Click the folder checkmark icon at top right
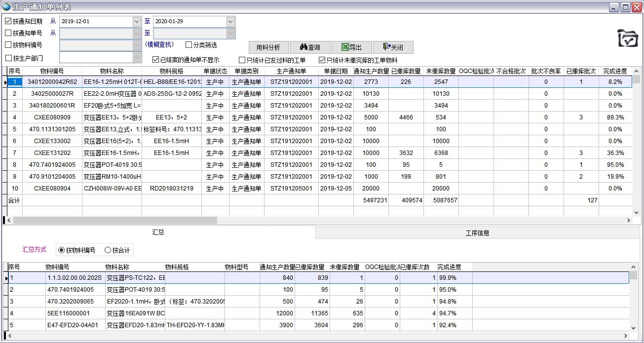This screenshot has height=343, width=644. tap(627, 38)
